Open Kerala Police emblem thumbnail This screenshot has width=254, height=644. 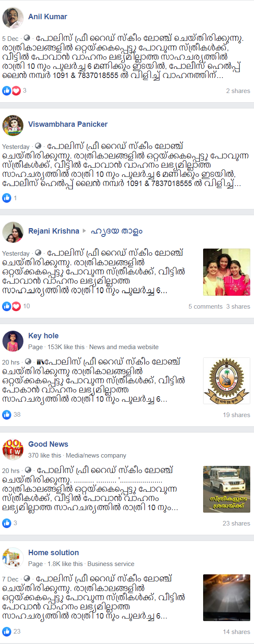tap(226, 381)
